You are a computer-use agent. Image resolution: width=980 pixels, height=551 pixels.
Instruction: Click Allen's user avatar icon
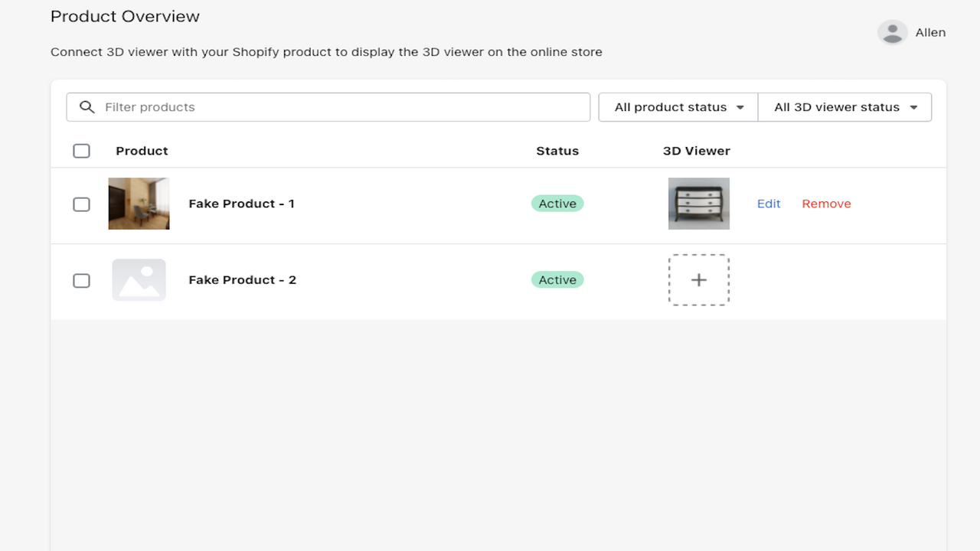(892, 32)
